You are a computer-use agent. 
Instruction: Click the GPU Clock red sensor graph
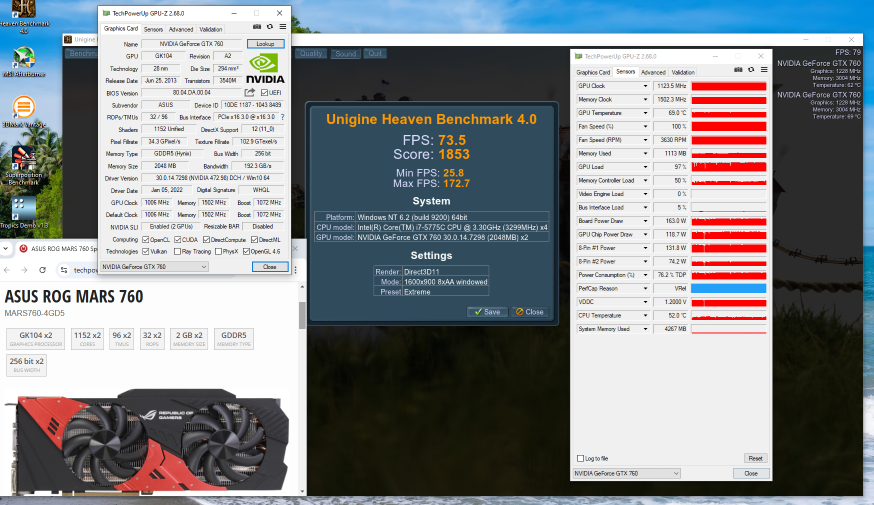729,86
